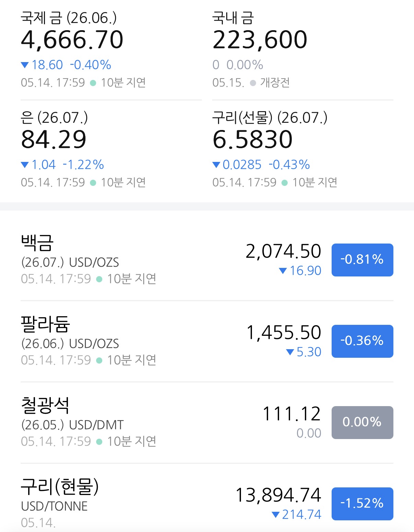This screenshot has height=532, width=414.
Task: Click the down arrow beside silver's 1.04 change
Action: (25, 165)
